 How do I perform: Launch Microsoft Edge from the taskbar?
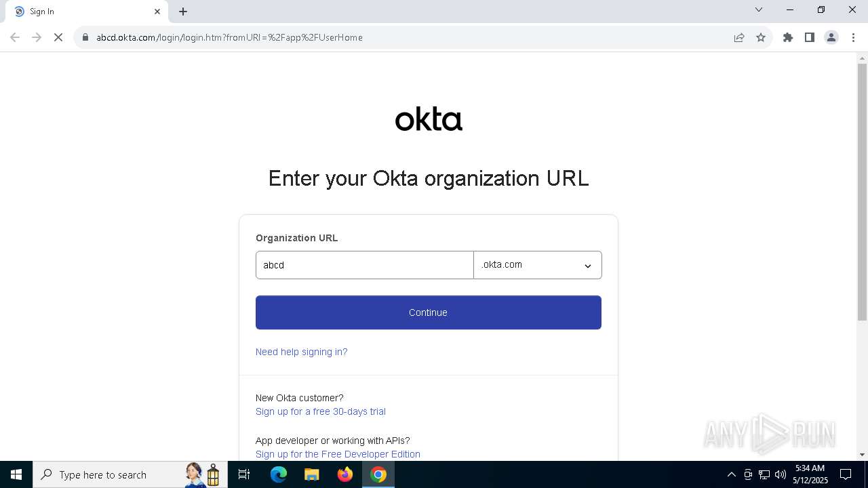coord(279,474)
